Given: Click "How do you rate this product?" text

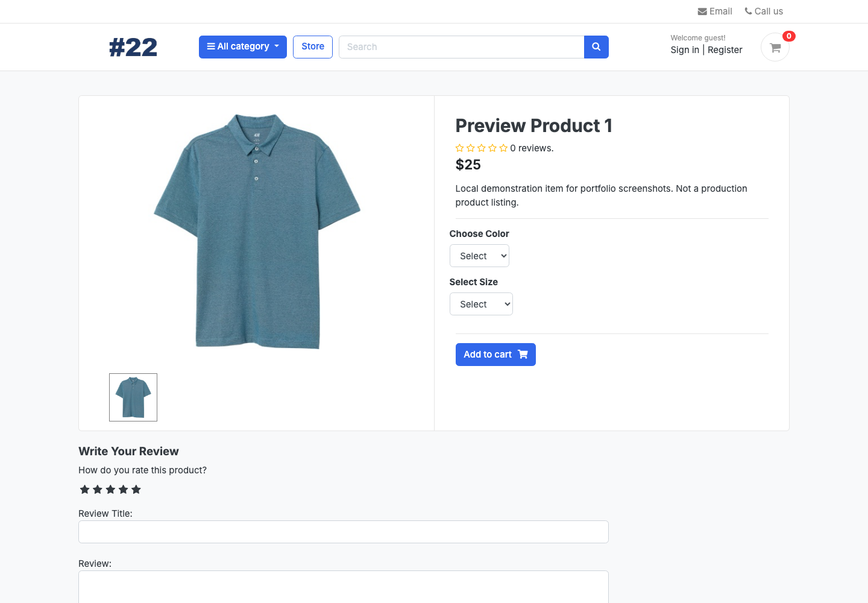Looking at the screenshot, I should coord(142,470).
